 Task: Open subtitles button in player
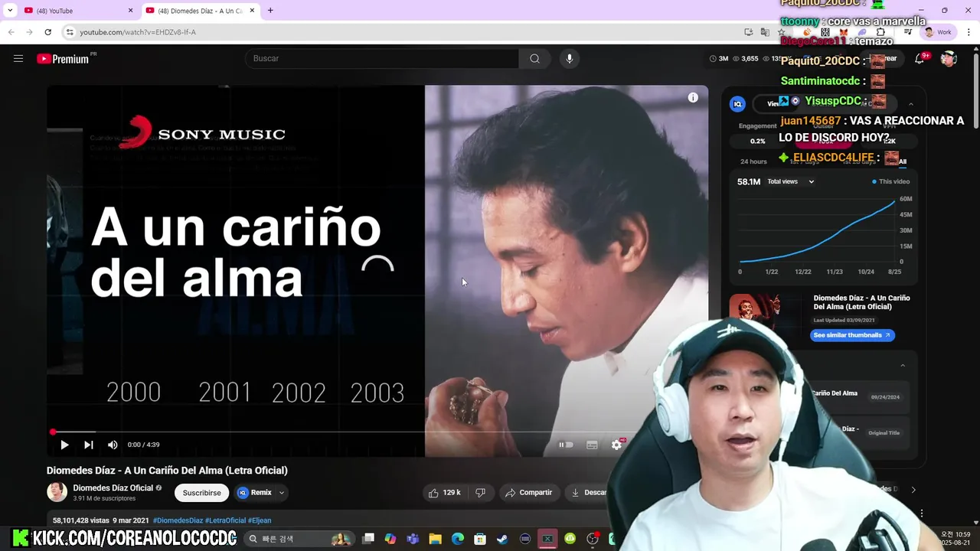coord(592,445)
